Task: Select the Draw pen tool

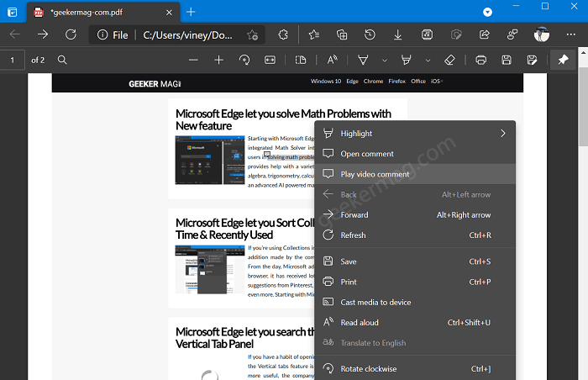Action: click(363, 60)
